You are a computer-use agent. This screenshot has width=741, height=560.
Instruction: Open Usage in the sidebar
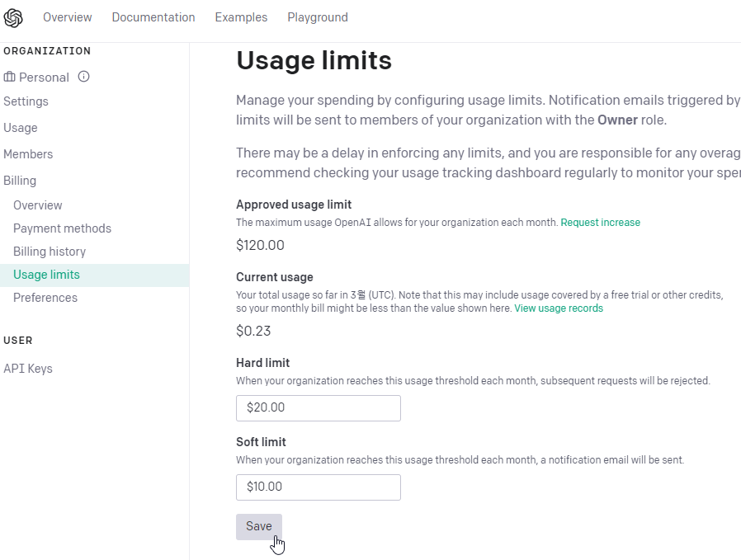click(21, 128)
